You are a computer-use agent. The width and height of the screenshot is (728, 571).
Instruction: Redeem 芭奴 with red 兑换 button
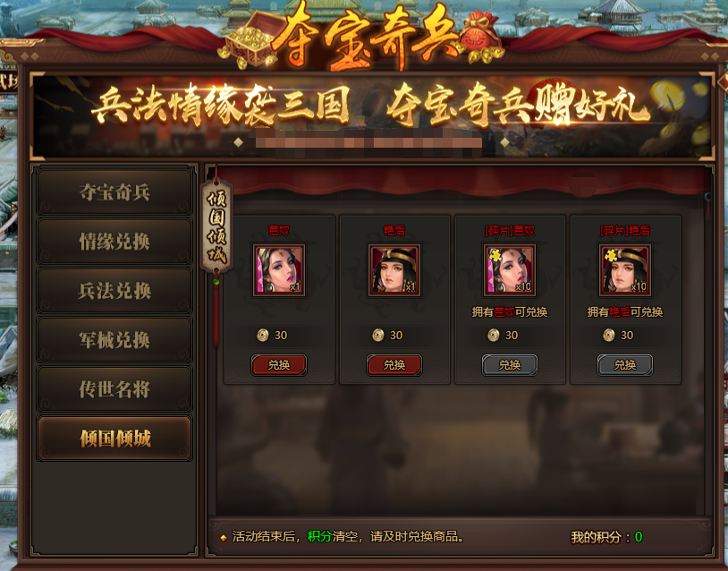coord(278,365)
